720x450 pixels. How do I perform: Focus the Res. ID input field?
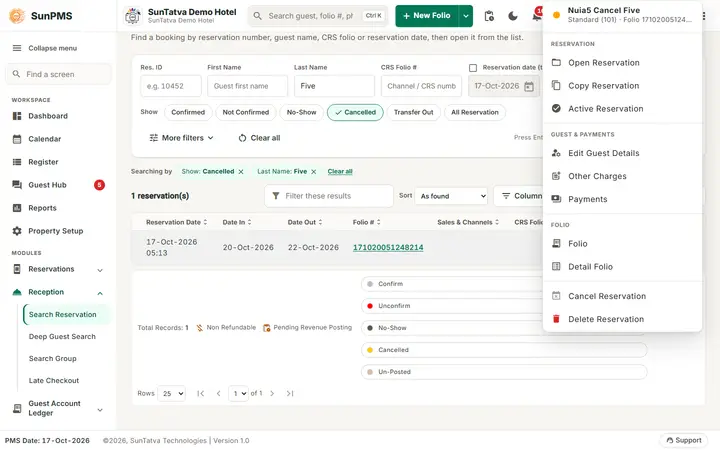point(171,86)
